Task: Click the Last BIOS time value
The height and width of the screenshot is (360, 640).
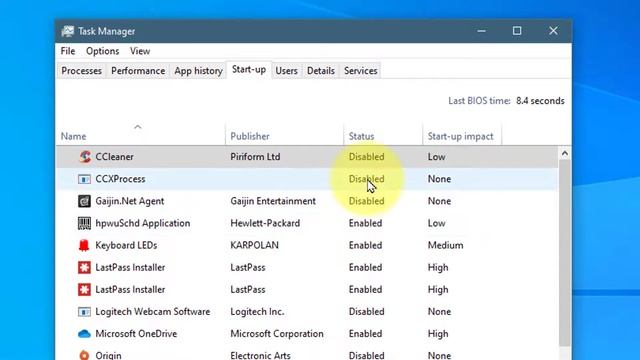Action: (540, 101)
